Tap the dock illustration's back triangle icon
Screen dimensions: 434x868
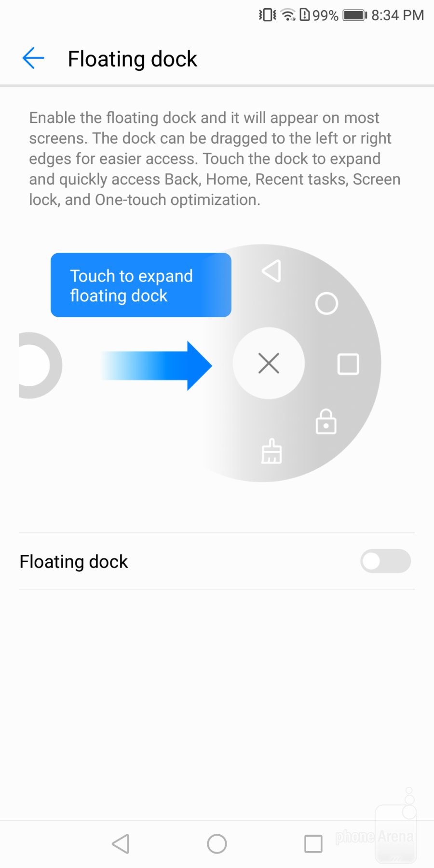click(271, 271)
